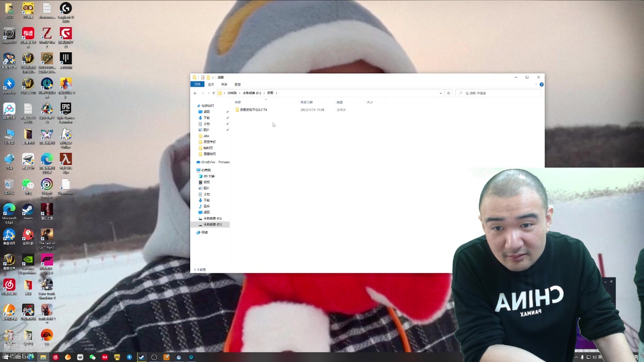
Task: Click the address bar path field
Action: (330, 93)
